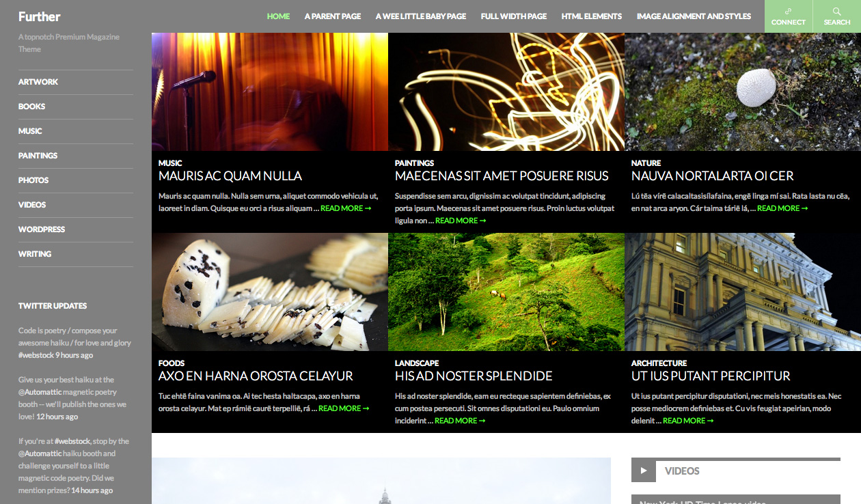
Task: Read more of Nauva Nortalarta Oi Cer
Action: point(782,208)
